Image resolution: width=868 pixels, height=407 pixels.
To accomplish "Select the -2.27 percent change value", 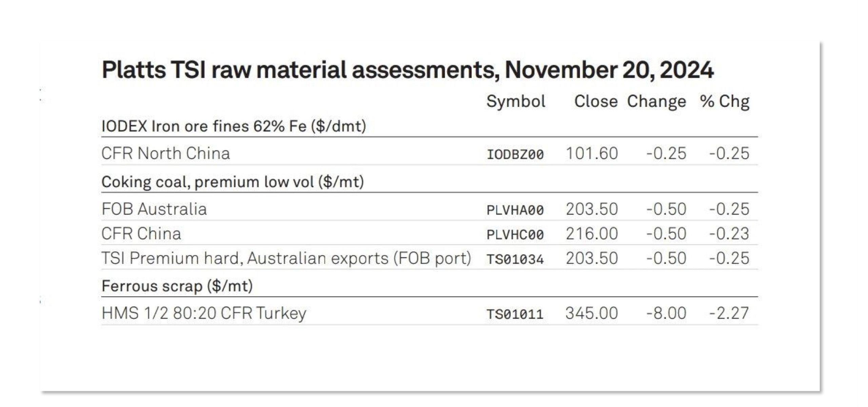I will coord(729,313).
